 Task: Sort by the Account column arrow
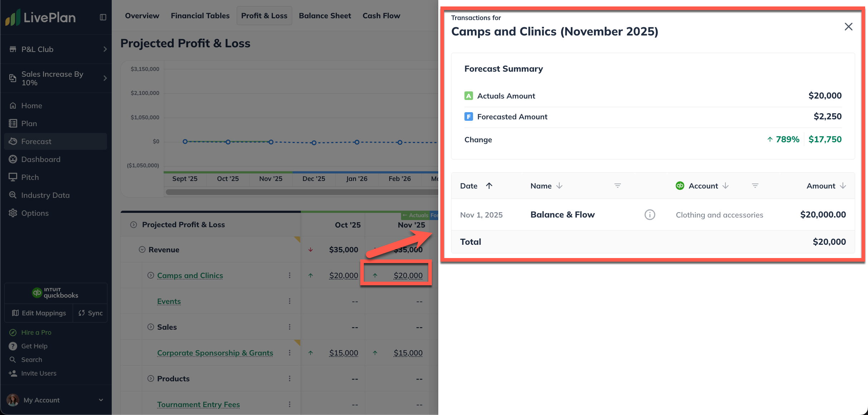[725, 186]
